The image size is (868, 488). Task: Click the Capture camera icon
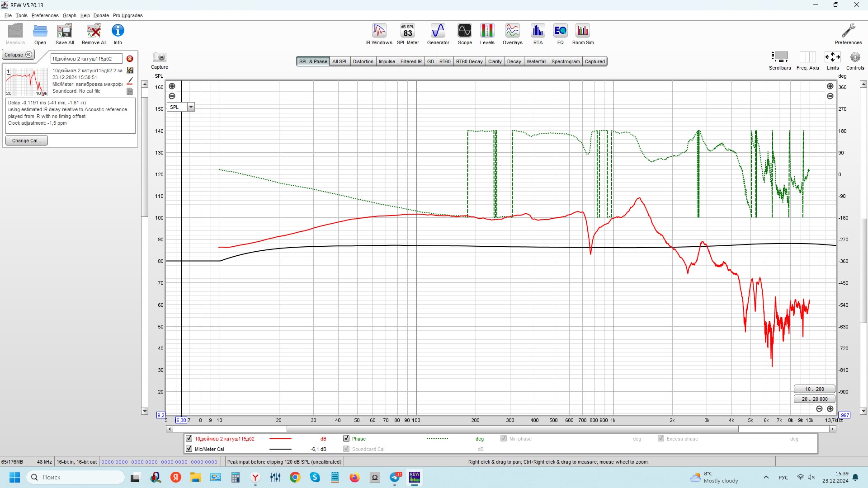[x=159, y=57]
